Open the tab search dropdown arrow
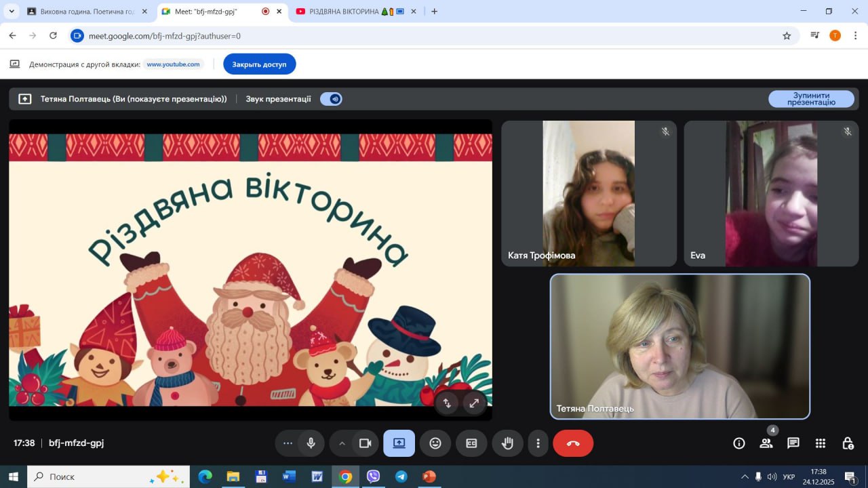Screen dimensions: 868x488 (12, 12)
